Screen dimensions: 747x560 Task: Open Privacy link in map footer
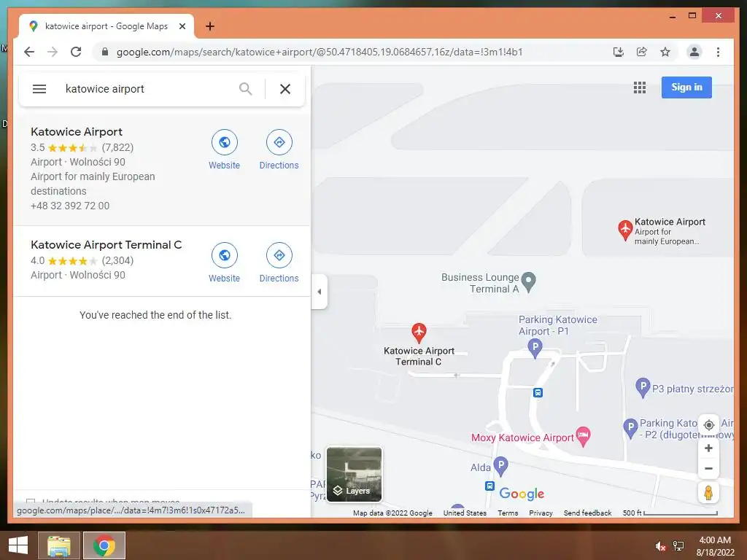pyautogui.click(x=541, y=513)
